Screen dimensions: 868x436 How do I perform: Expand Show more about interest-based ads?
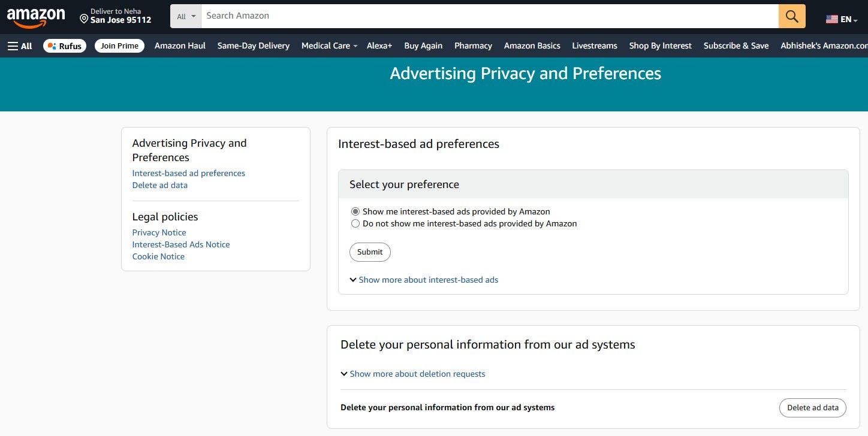(424, 280)
